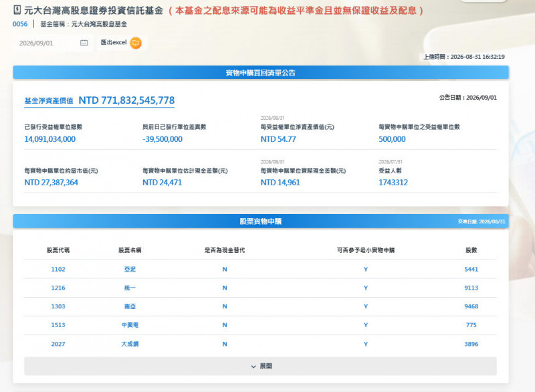Click the value -39,500,000
The image size is (535, 392).
(x=163, y=139)
